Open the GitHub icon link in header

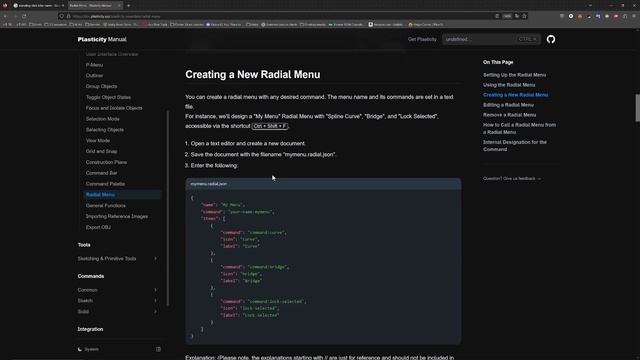click(x=551, y=39)
